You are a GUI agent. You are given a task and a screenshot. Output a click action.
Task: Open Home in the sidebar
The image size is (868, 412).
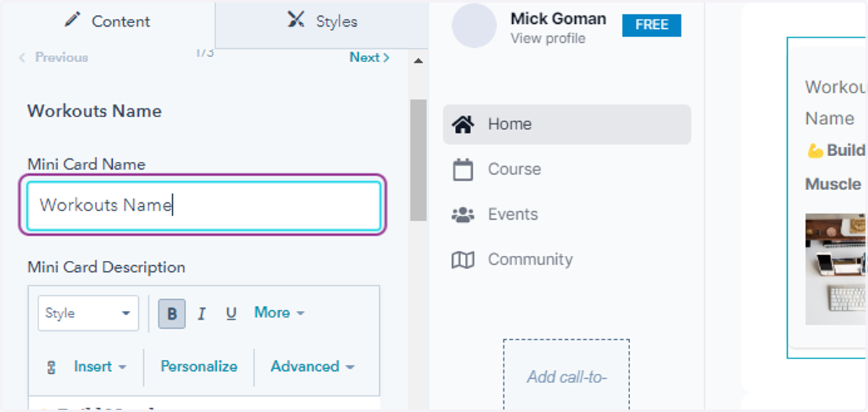pyautogui.click(x=567, y=124)
